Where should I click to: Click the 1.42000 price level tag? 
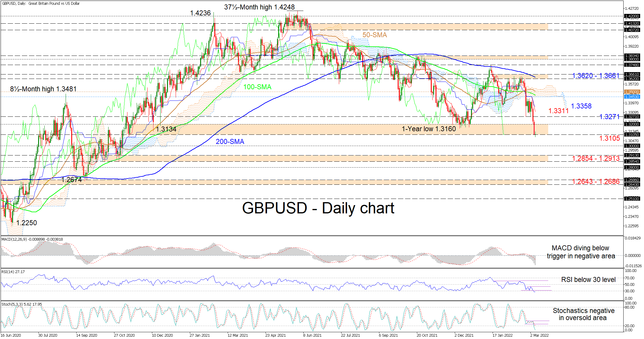(632, 16)
